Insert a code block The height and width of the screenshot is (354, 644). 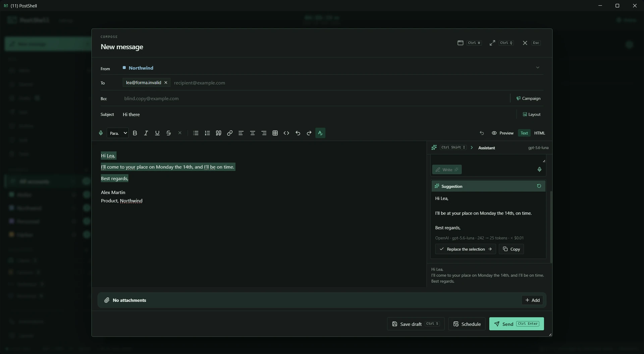(286, 133)
